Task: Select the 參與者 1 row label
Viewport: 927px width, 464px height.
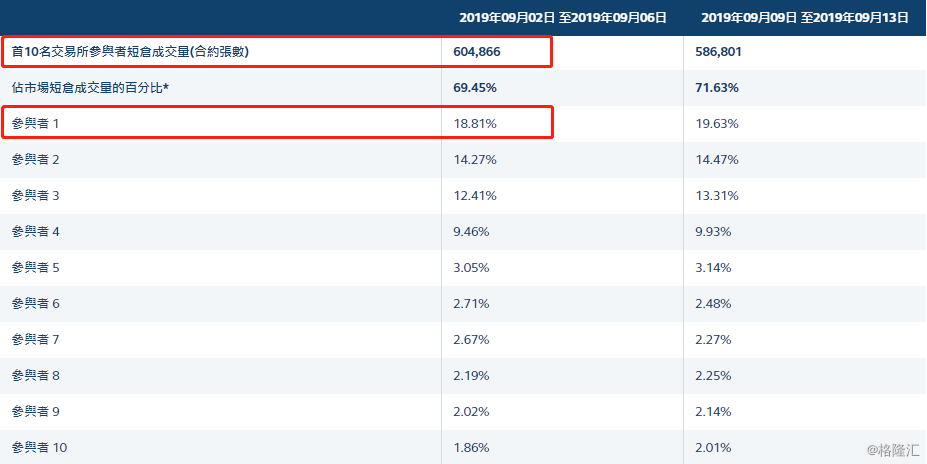Action: coord(36,123)
